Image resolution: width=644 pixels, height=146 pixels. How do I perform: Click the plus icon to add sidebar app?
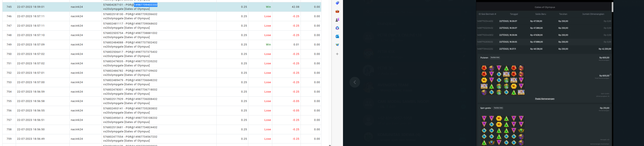[337, 54]
